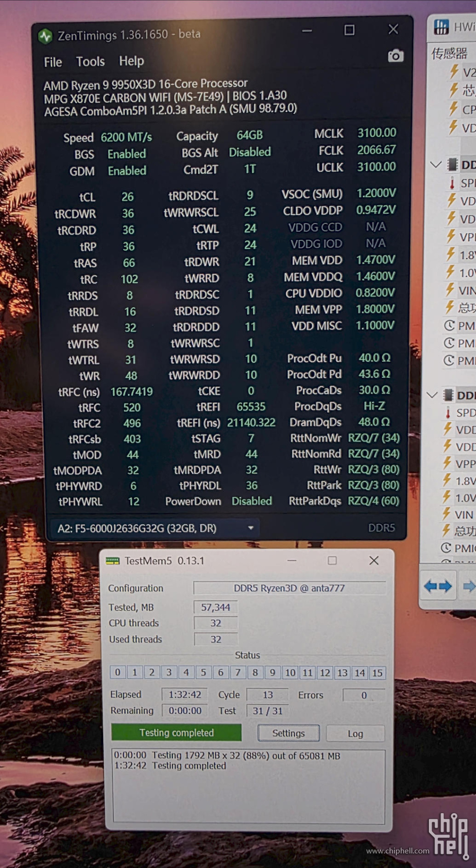Click the tREFI value 65535
Screen dimensions: 476x868
251,407
